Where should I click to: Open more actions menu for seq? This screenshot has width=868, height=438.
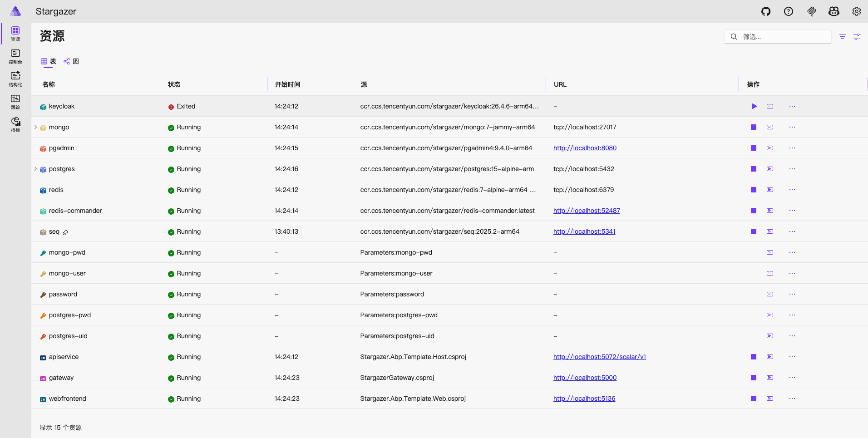click(792, 231)
